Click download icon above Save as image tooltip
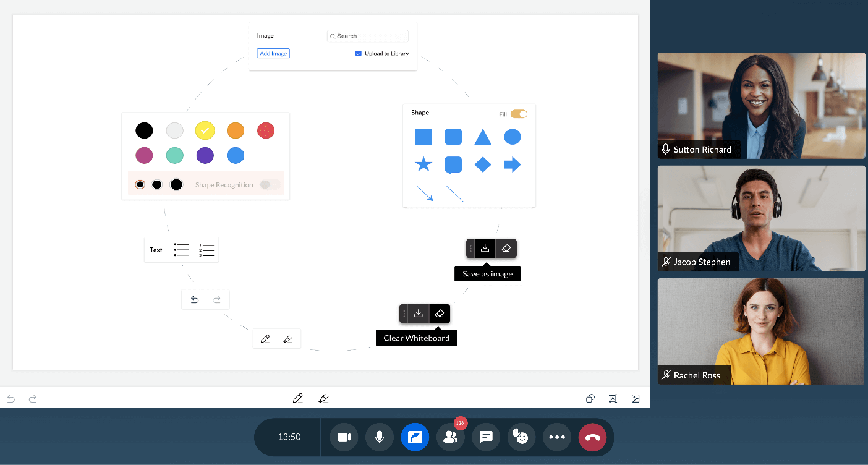Screen dimensions: 868x465 click(485, 249)
